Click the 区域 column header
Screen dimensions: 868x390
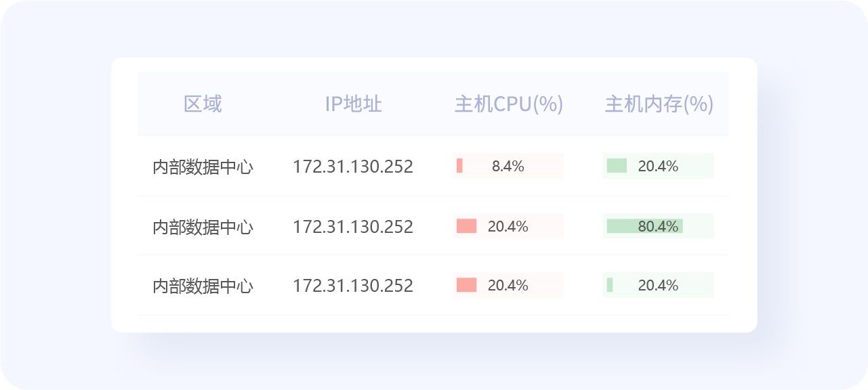[x=203, y=104]
